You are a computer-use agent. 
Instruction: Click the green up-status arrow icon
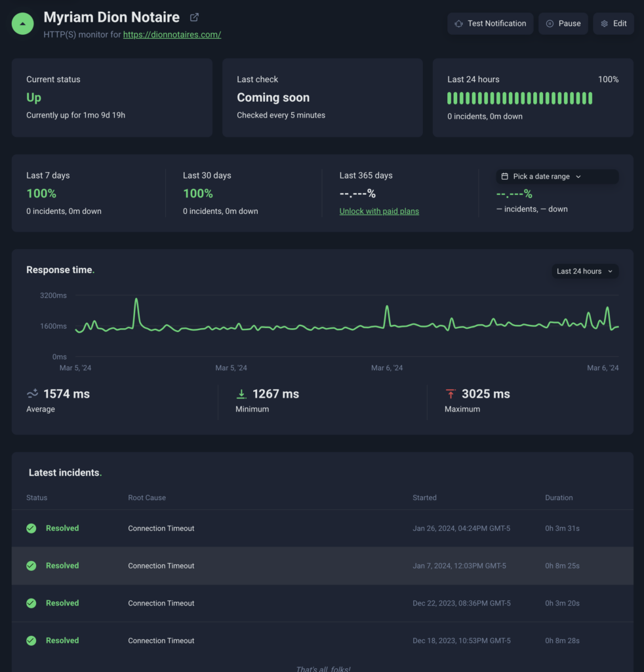[x=23, y=24]
